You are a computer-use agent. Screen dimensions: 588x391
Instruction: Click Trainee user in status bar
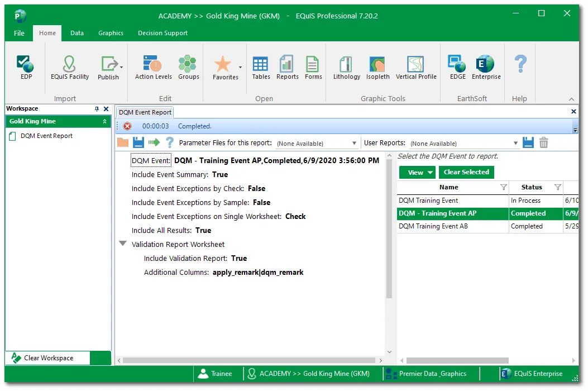point(215,374)
